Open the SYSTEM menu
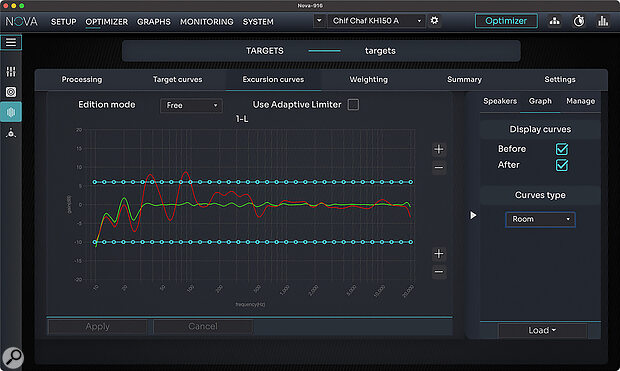Screen dimensions: 620x371 tap(258, 22)
